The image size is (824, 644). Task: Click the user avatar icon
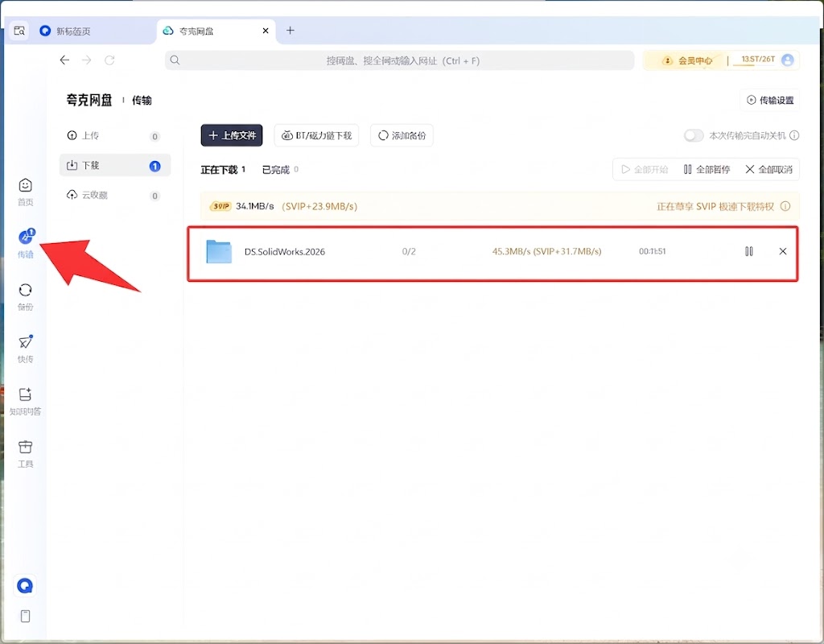787,60
